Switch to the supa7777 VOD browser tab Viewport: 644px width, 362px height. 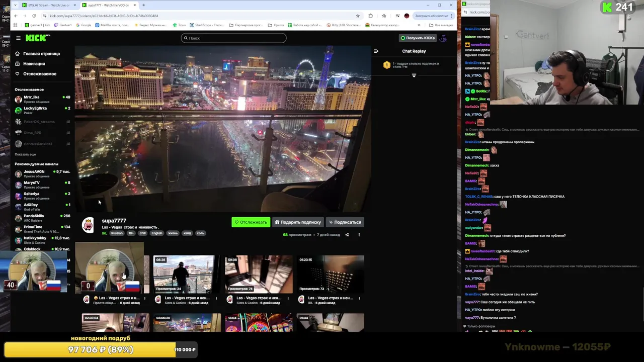[x=108, y=5]
